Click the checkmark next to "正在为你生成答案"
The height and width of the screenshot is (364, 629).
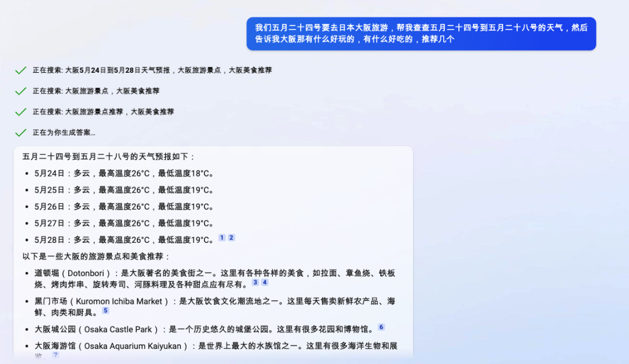click(x=20, y=132)
